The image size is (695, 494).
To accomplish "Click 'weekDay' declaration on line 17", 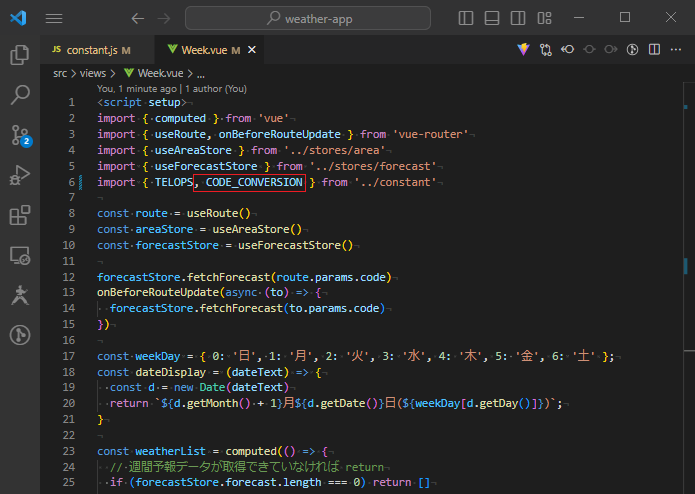I will 158,356.
